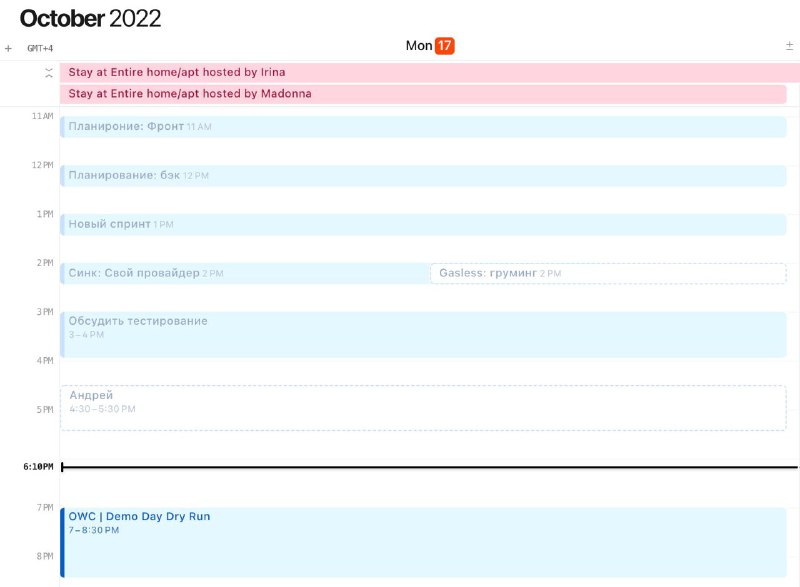The width and height of the screenshot is (800, 587).
Task: Open the Планироние: Фронт 11 AM event
Action: tap(423, 126)
